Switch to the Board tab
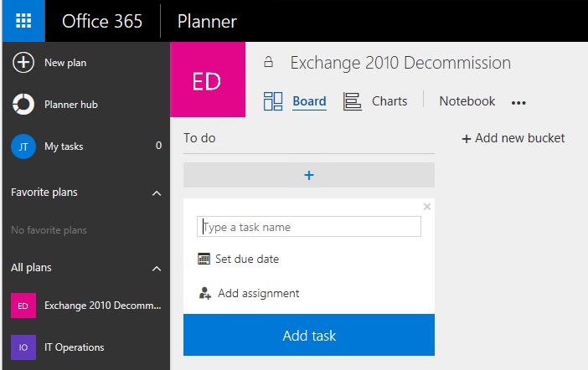The image size is (588, 370). click(x=309, y=101)
